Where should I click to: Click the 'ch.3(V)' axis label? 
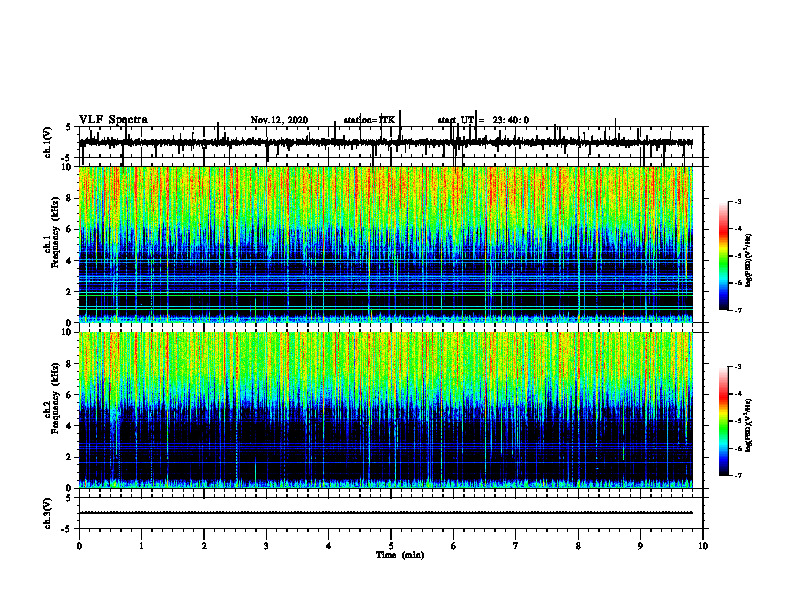pyautogui.click(x=47, y=513)
